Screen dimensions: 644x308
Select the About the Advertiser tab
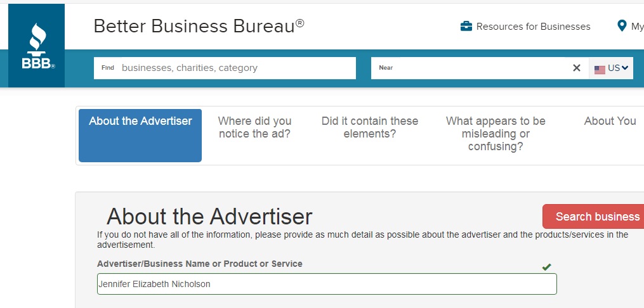coord(140,136)
